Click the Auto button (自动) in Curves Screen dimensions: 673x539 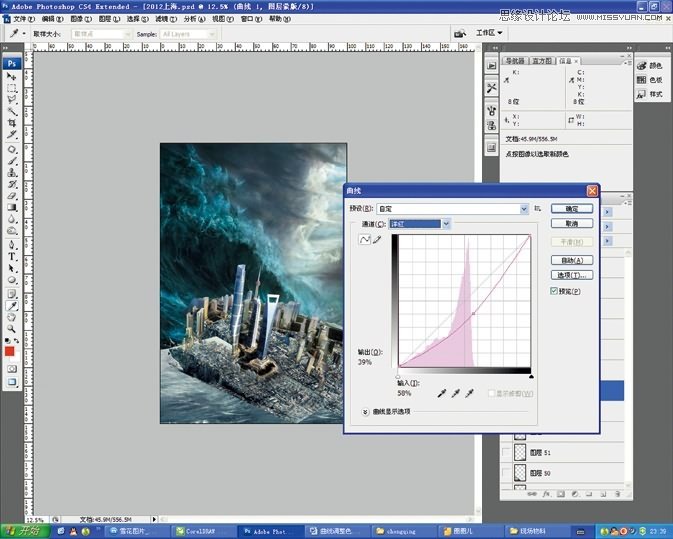572,260
